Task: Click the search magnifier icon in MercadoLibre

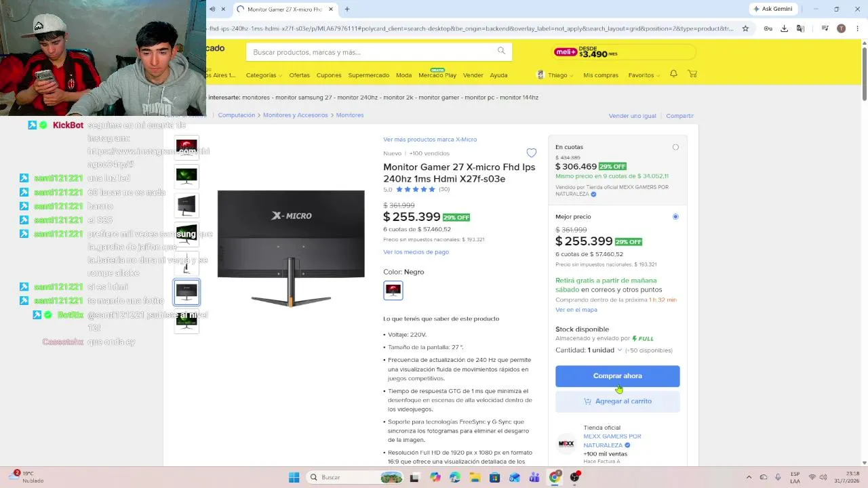Action: click(501, 51)
